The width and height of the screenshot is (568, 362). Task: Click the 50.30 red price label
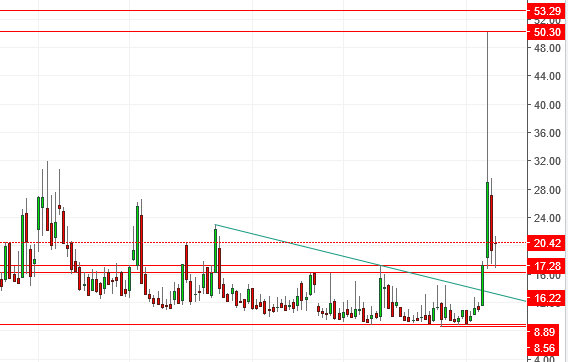pyautogui.click(x=547, y=32)
